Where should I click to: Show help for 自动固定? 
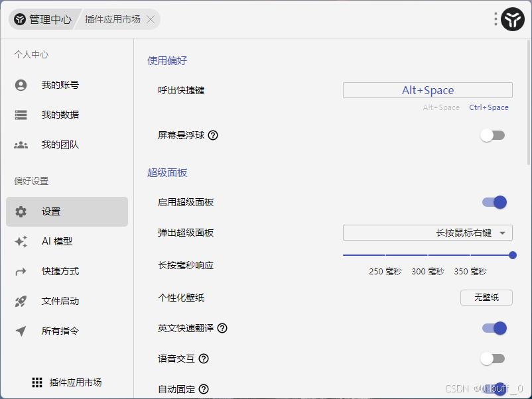point(204,389)
